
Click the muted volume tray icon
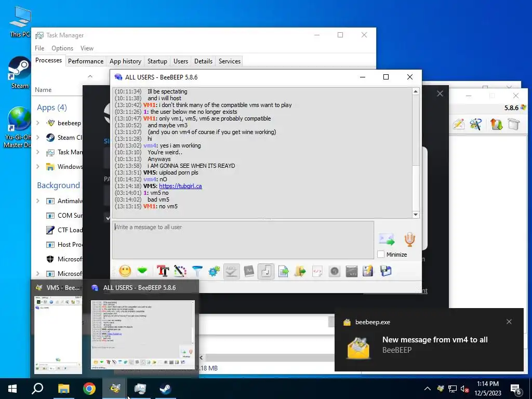465,389
